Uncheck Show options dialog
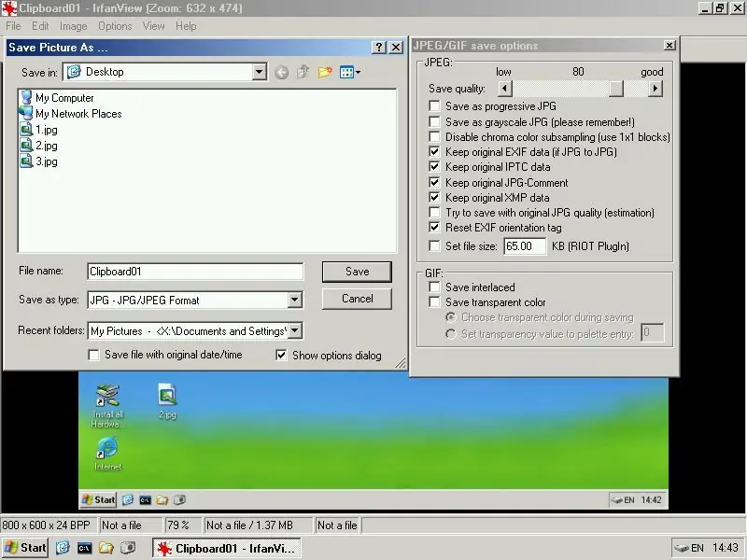The width and height of the screenshot is (747, 560). [x=282, y=356]
